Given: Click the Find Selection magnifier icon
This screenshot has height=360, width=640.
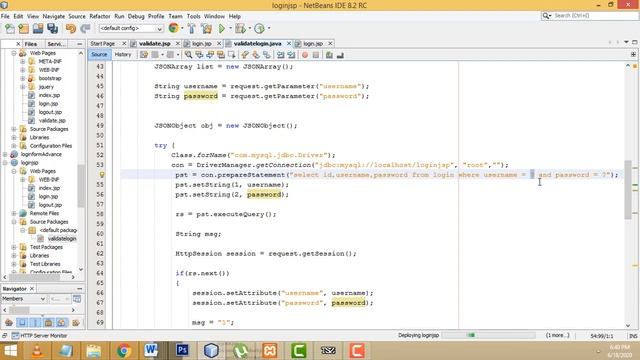Looking at the screenshot, I should pyautogui.click(x=188, y=55).
